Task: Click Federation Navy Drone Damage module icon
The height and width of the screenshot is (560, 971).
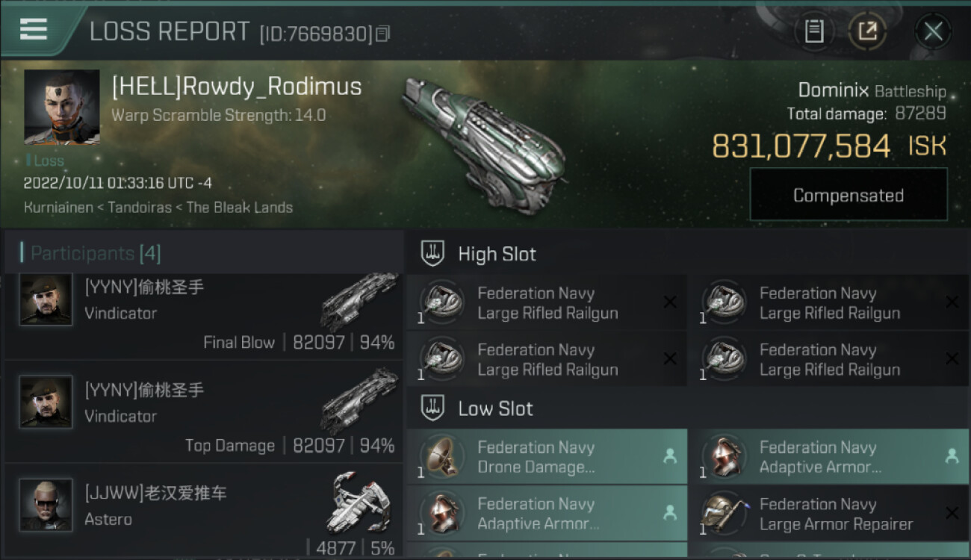Action: pyautogui.click(x=442, y=456)
